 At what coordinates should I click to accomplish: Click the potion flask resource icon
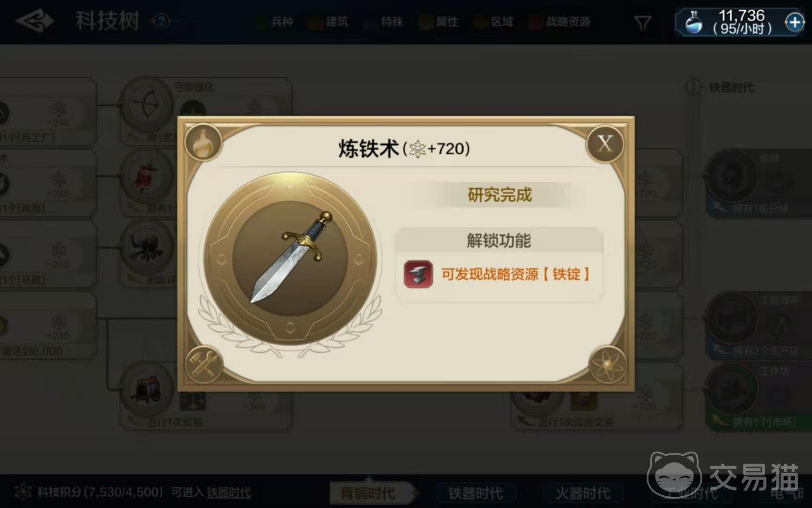tap(693, 22)
